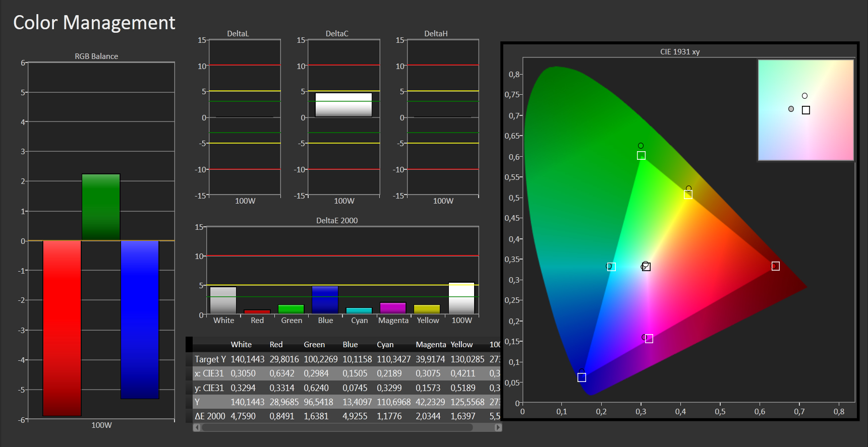
Task: Click the ΔE value 4,7590 for White
Action: pyautogui.click(x=243, y=416)
